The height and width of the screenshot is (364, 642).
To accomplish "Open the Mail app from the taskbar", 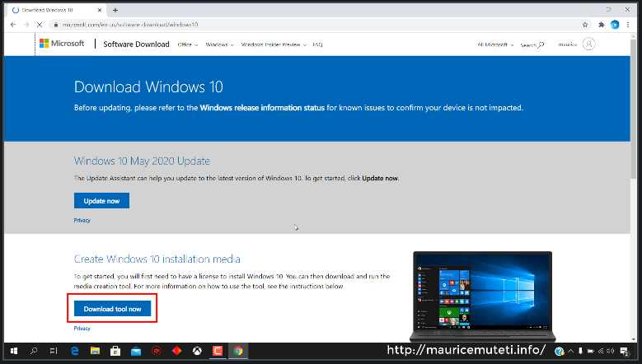I will 136,351.
